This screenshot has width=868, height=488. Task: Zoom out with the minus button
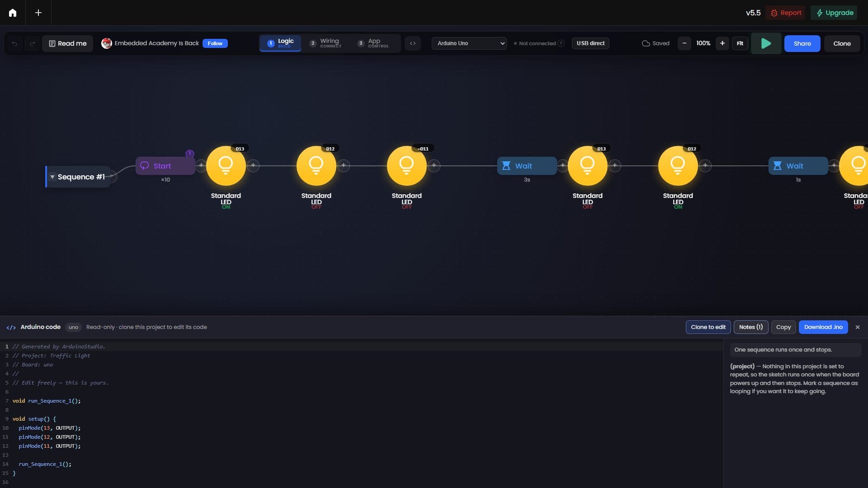coord(684,43)
